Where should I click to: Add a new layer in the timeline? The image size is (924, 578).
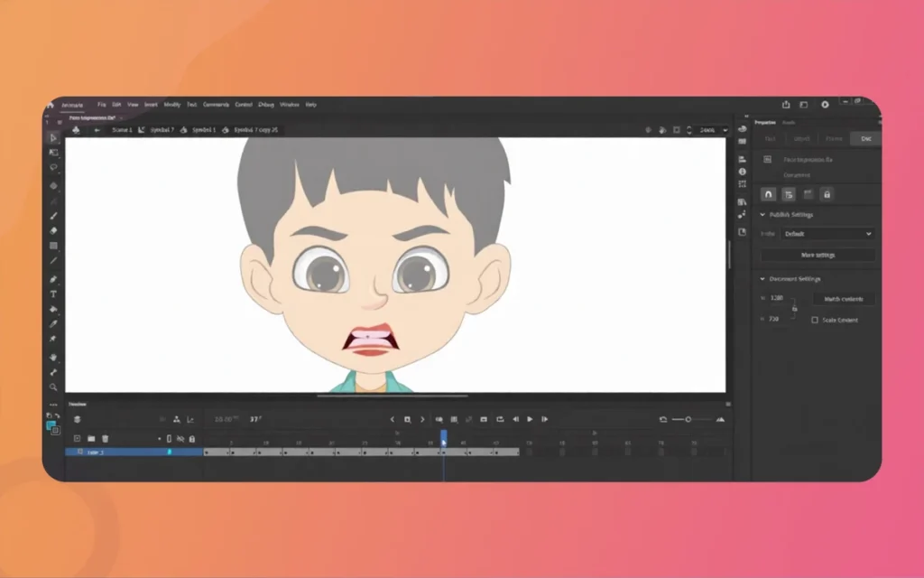pyautogui.click(x=78, y=438)
